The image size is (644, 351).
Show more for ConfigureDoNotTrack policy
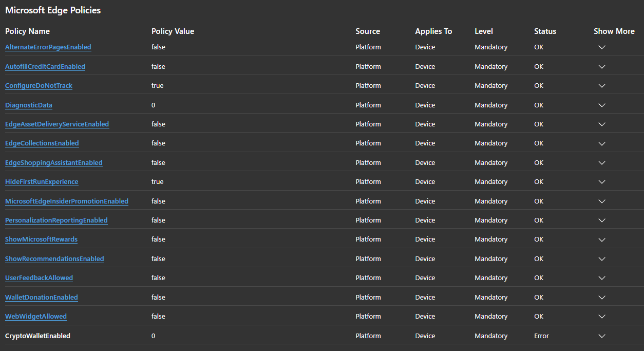602,86
